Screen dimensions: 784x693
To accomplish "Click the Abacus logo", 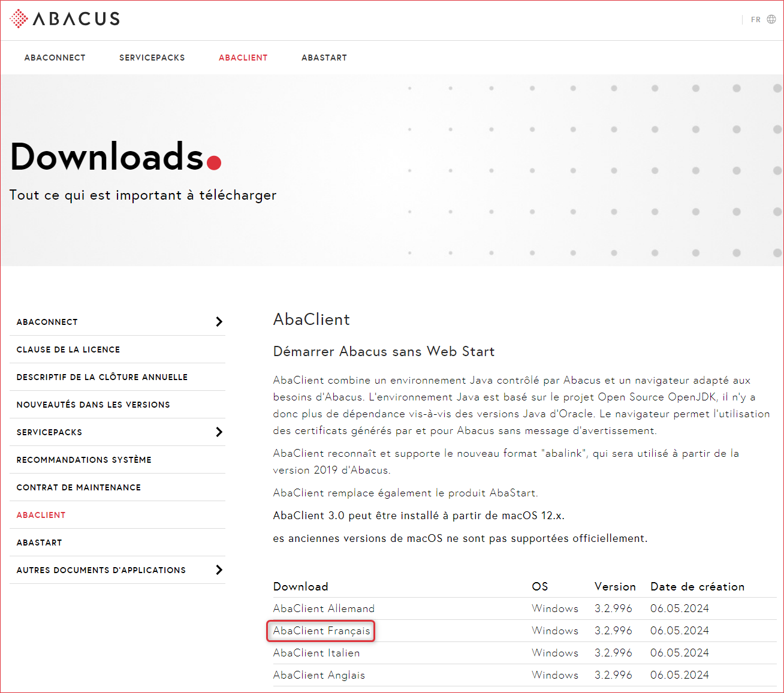I will click(65, 19).
